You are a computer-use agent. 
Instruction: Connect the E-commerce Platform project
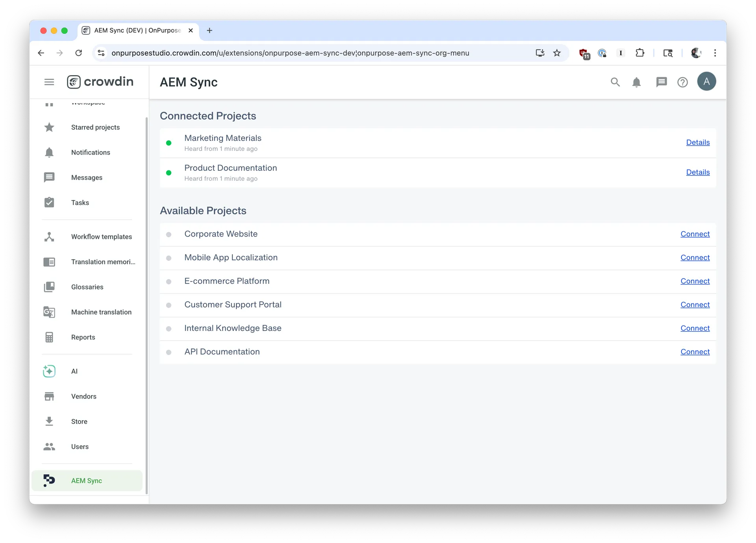pos(695,281)
